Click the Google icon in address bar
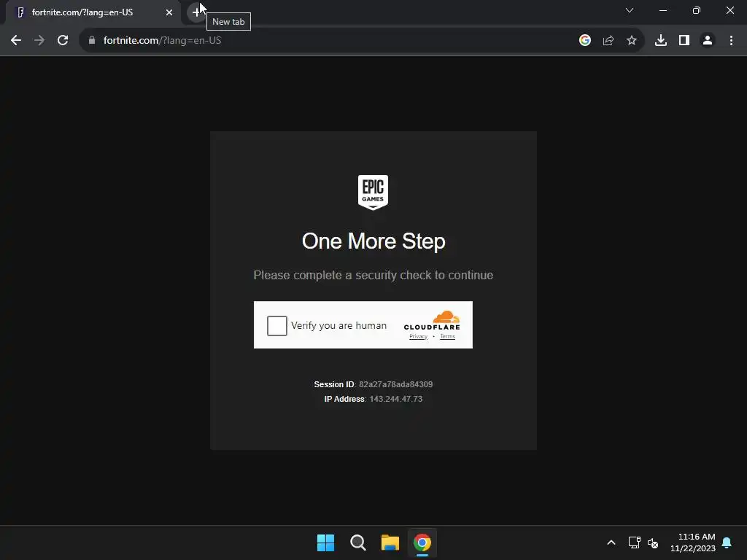 coord(585,41)
